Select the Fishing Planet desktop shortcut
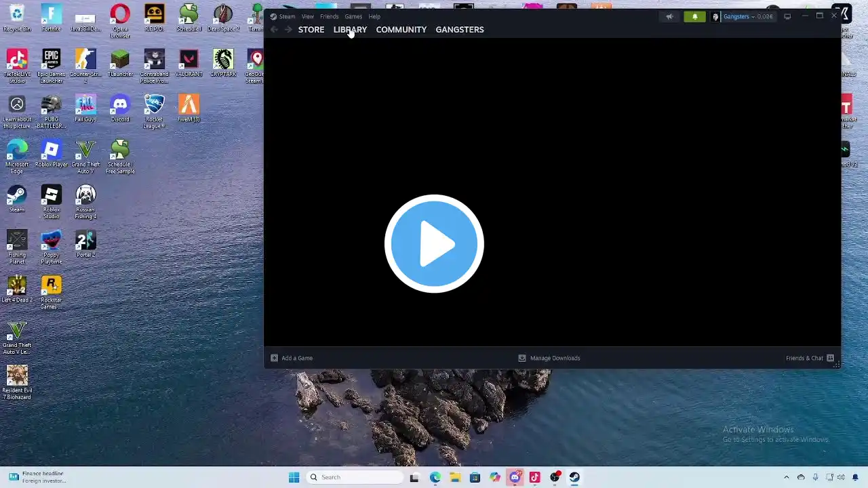 [17, 247]
